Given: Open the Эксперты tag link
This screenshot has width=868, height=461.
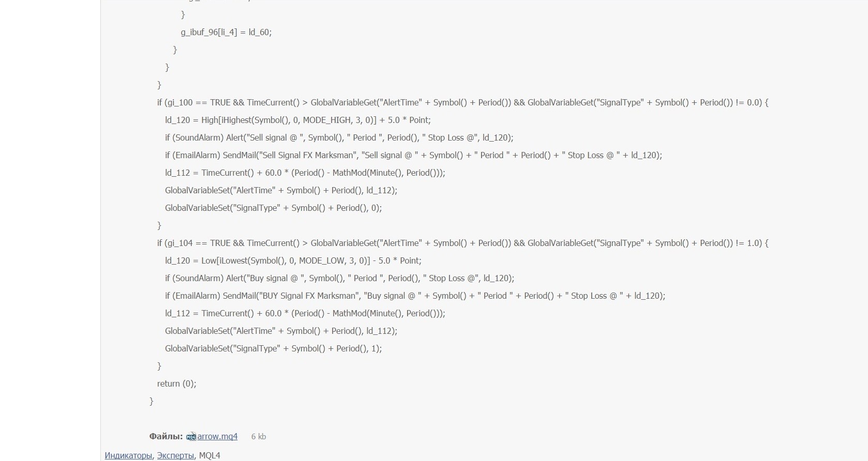Looking at the screenshot, I should pyautogui.click(x=175, y=455).
